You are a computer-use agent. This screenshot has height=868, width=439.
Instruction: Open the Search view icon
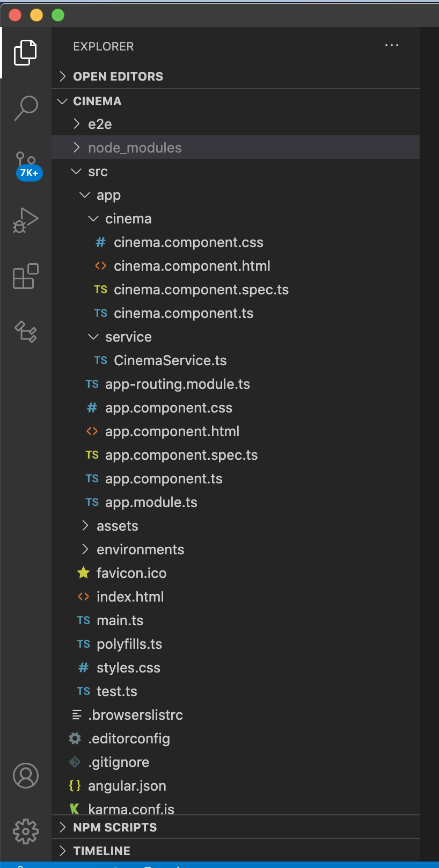pos(25,108)
